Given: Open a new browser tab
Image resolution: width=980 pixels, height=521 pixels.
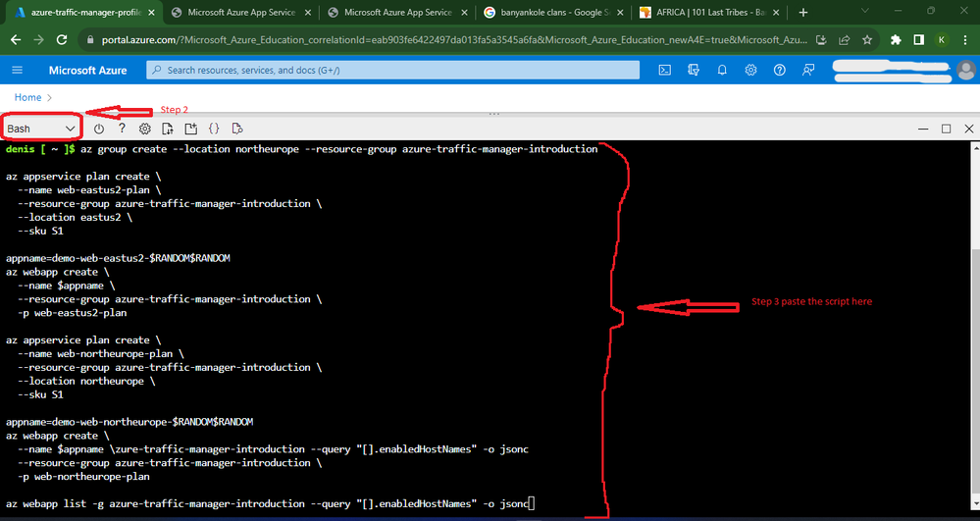Looking at the screenshot, I should click(803, 13).
